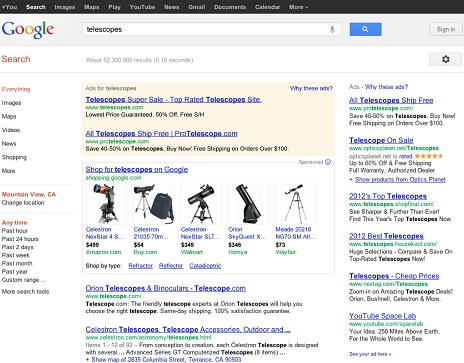The image size is (464, 363).
Task: Expand the More menu in top bar
Action: point(298,7)
